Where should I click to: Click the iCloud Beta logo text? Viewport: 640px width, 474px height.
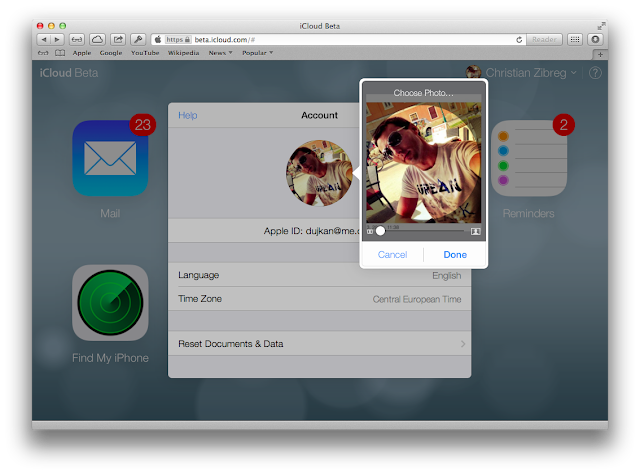point(69,73)
